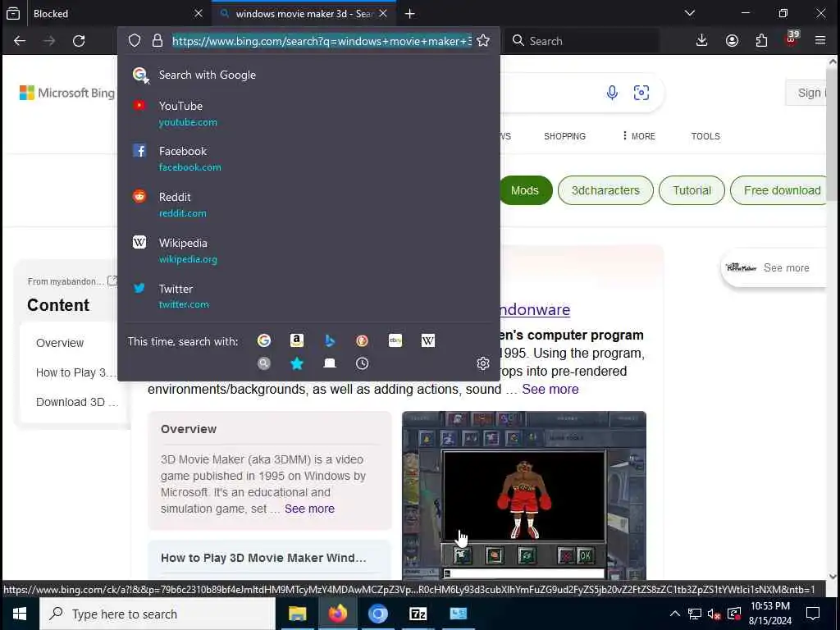840x630 pixels.
Task: Open search settings gear
Action: (x=482, y=363)
